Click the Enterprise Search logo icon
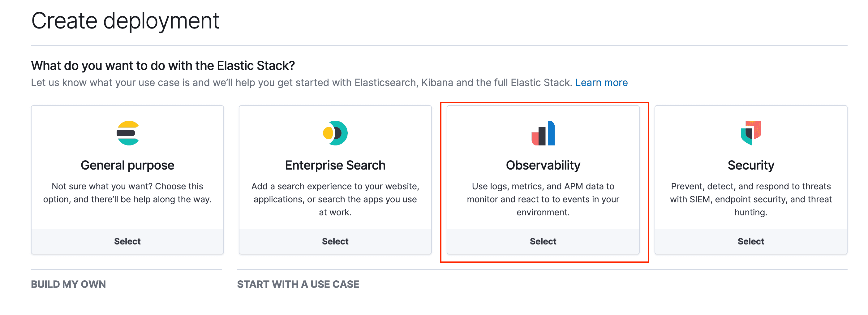This screenshot has width=868, height=315. pos(335,133)
